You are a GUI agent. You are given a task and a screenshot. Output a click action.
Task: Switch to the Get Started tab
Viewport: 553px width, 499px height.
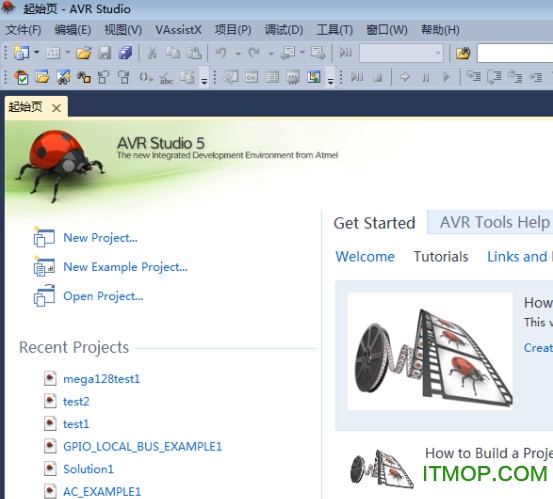coord(374,223)
